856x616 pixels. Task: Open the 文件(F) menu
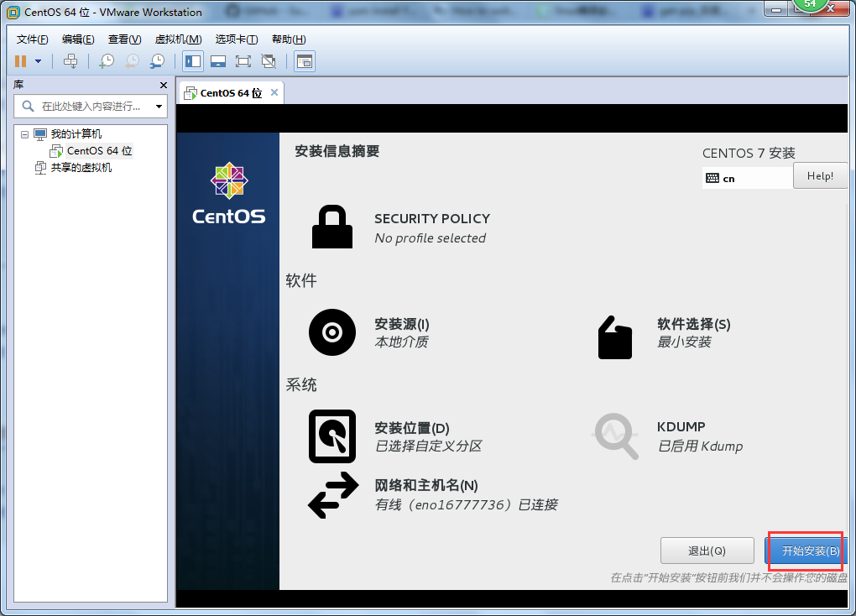pyautogui.click(x=32, y=39)
